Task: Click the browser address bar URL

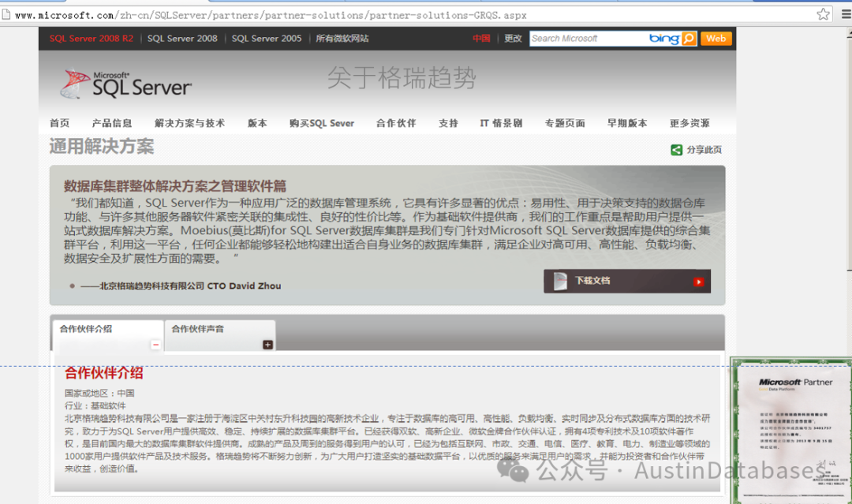Action: [271, 15]
